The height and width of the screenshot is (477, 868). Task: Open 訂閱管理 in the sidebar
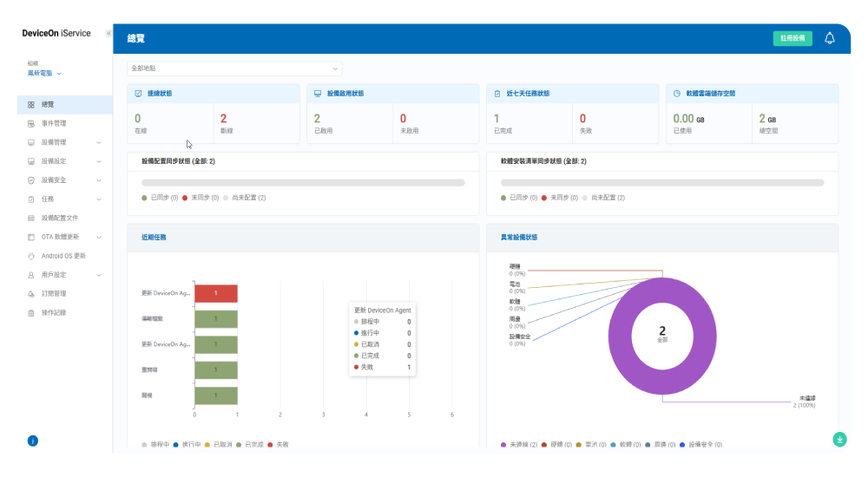(x=53, y=293)
